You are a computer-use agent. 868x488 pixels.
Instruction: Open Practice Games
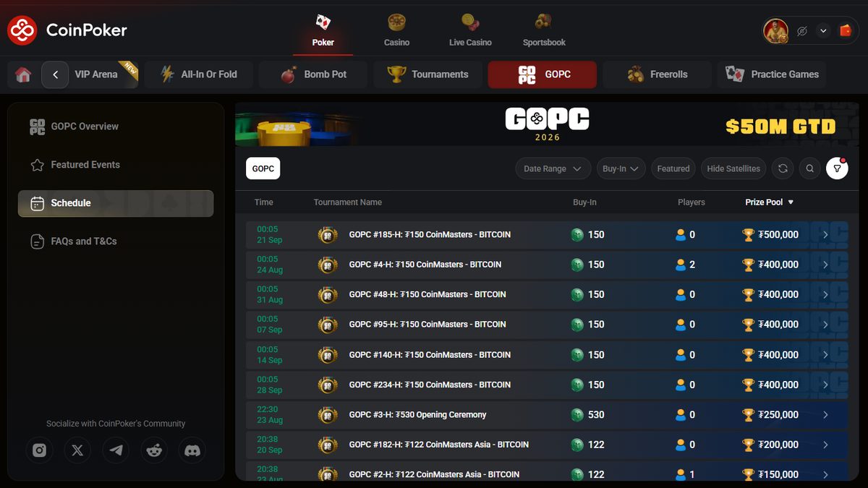pyautogui.click(x=771, y=74)
